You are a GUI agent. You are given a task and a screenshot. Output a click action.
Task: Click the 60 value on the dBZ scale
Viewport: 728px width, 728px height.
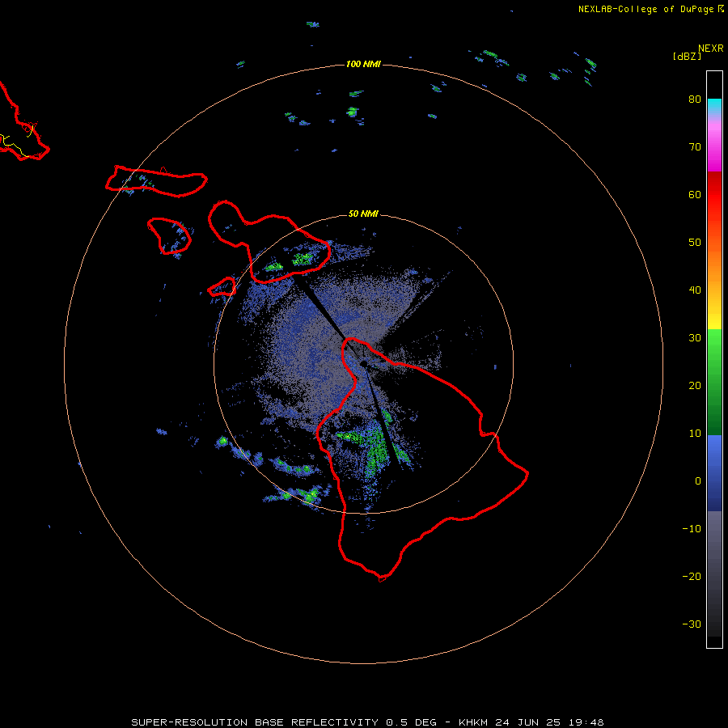click(695, 194)
